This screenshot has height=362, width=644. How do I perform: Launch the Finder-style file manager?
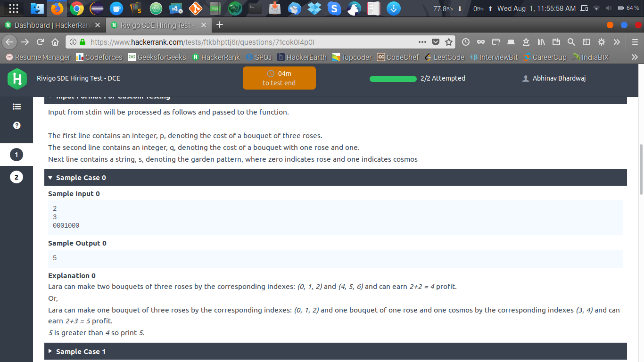[x=37, y=8]
